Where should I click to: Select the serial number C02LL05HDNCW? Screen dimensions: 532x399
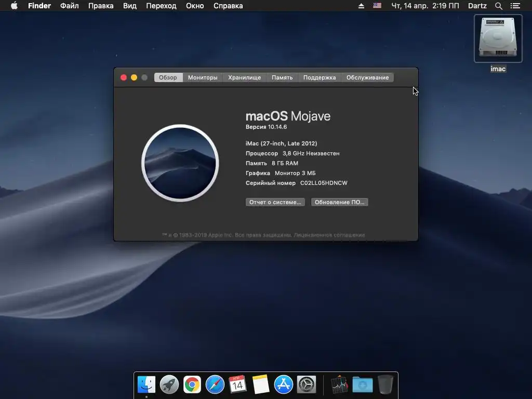tap(324, 183)
